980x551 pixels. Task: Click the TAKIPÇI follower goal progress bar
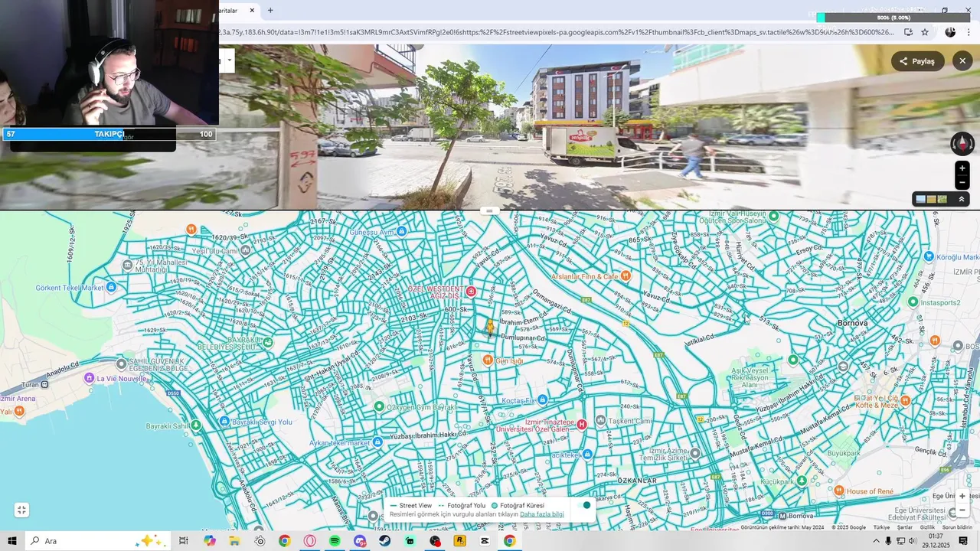(109, 134)
